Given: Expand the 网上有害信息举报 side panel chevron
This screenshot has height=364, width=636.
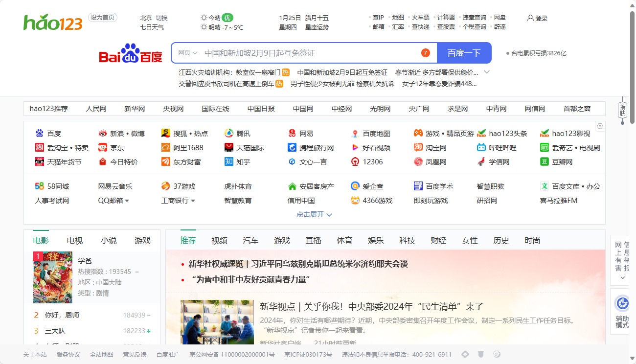Looking at the screenshot, I should tap(622, 278).
